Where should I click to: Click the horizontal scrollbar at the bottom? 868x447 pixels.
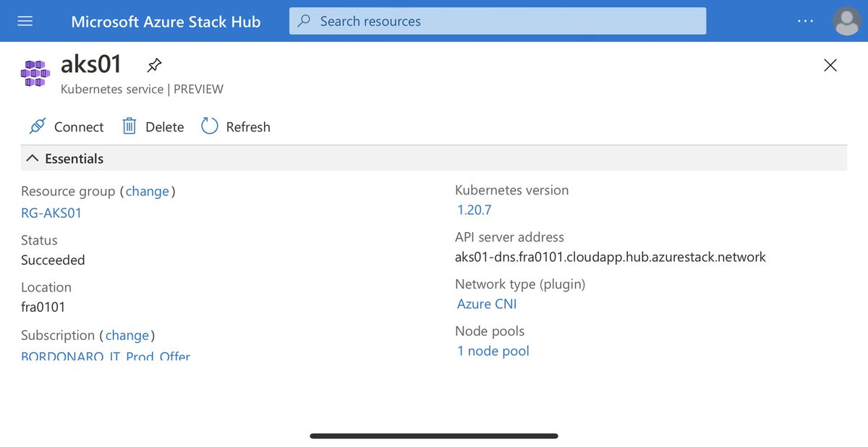(x=434, y=436)
